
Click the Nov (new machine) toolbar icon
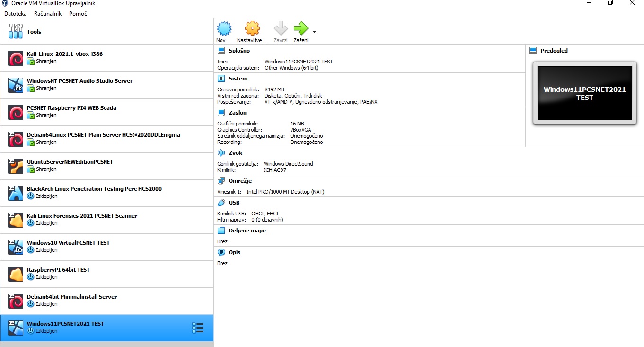pyautogui.click(x=224, y=28)
